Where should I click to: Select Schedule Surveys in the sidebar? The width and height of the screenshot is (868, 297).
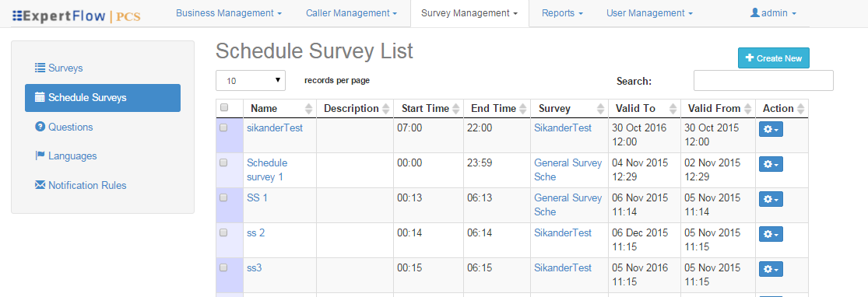point(103,98)
